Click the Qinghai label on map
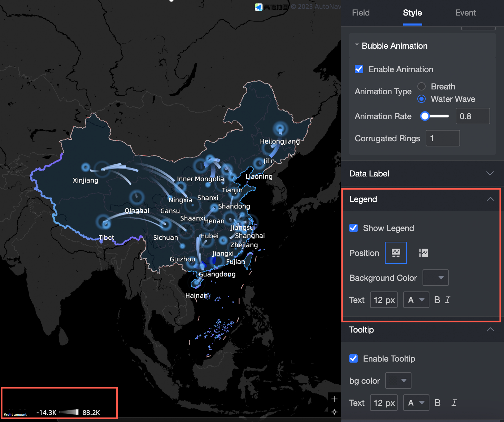This screenshot has height=422, width=504. [x=137, y=211]
